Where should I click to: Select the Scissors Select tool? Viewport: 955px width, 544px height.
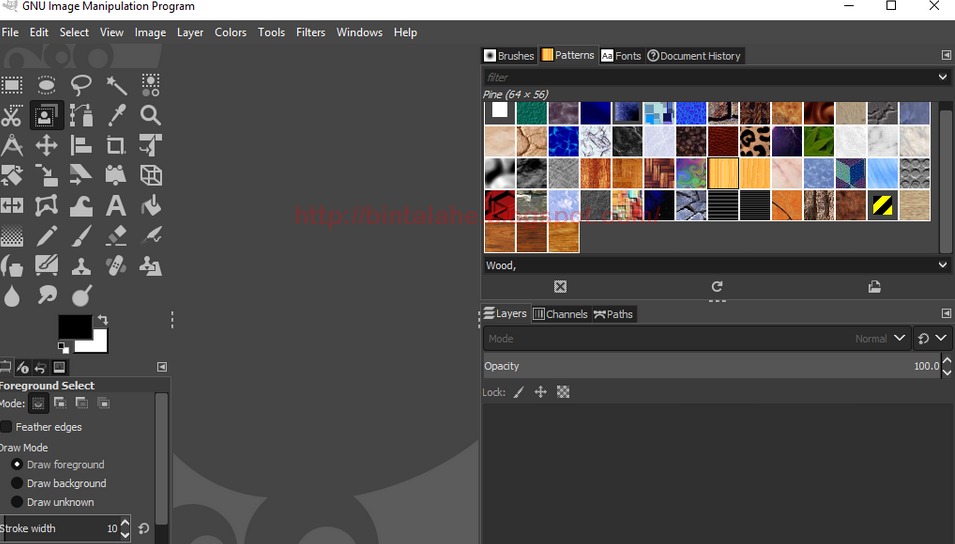click(x=12, y=115)
